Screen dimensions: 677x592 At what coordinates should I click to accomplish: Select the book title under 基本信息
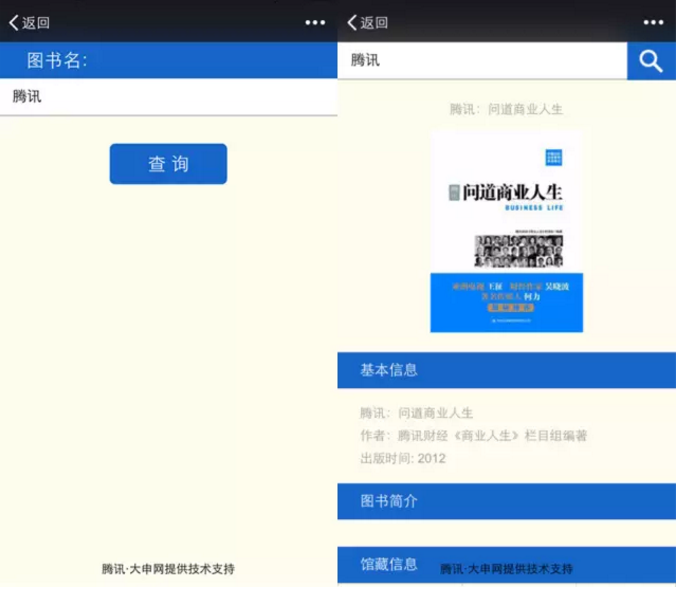click(x=416, y=413)
